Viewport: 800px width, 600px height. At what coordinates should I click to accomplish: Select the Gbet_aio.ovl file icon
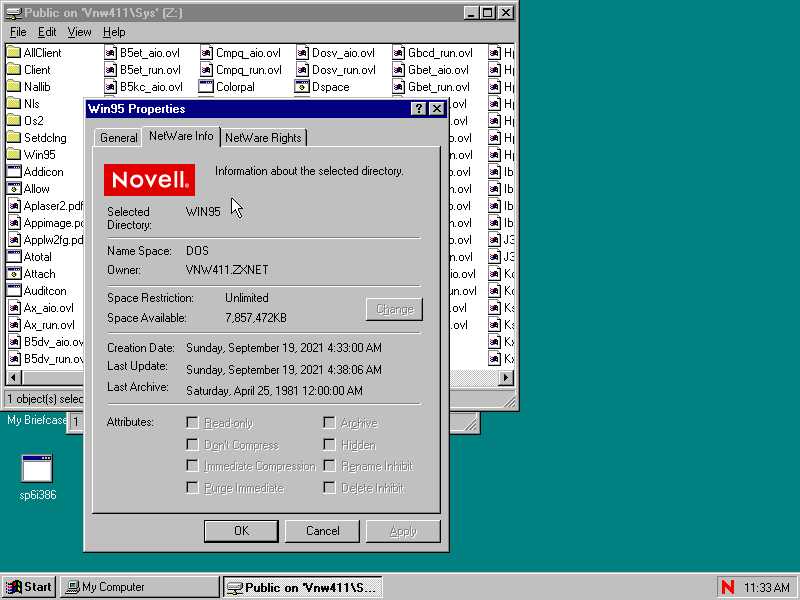coord(398,70)
